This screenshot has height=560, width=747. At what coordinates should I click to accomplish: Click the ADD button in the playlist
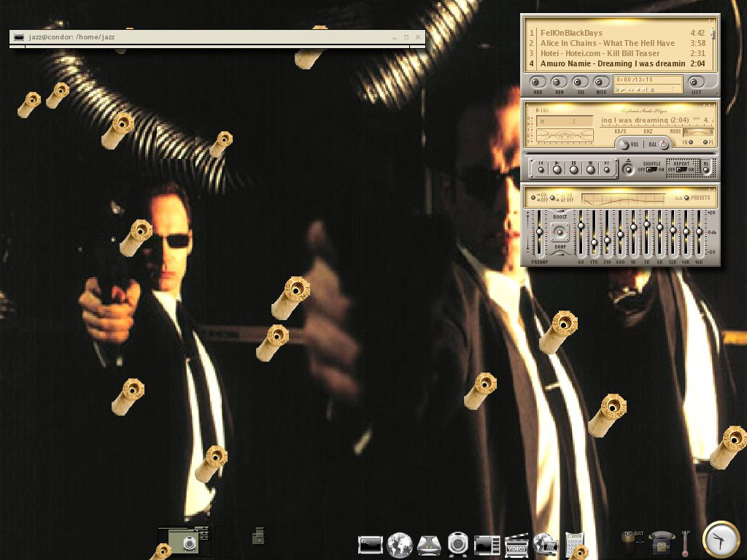(x=538, y=82)
